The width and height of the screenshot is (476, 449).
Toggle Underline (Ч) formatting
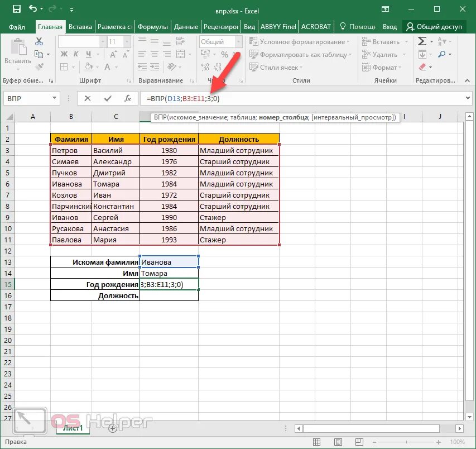click(89, 54)
